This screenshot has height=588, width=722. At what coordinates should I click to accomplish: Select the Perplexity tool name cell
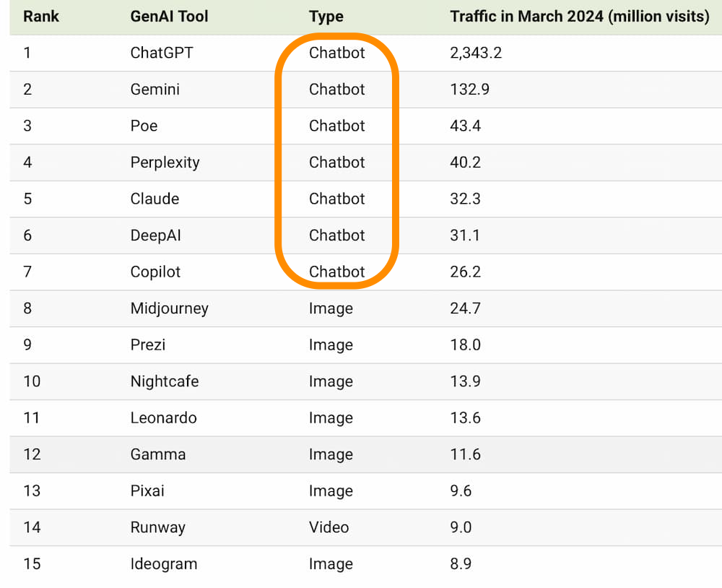pos(165,163)
